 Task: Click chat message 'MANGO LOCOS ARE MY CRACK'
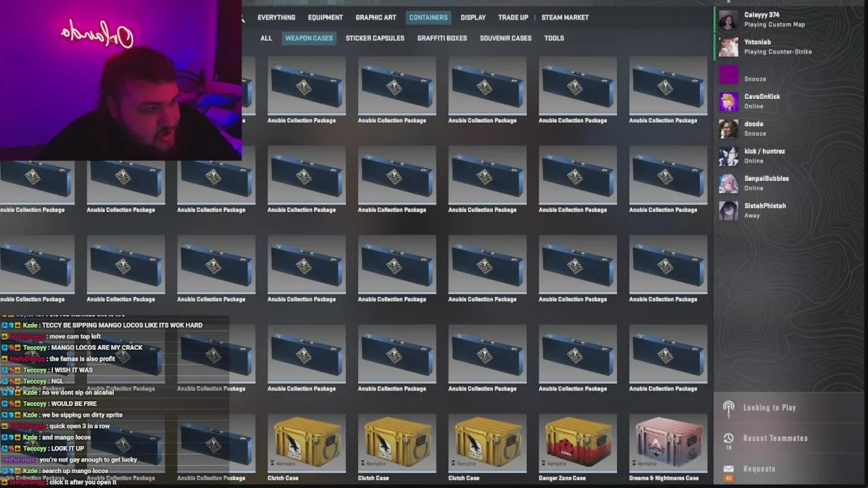click(x=97, y=348)
